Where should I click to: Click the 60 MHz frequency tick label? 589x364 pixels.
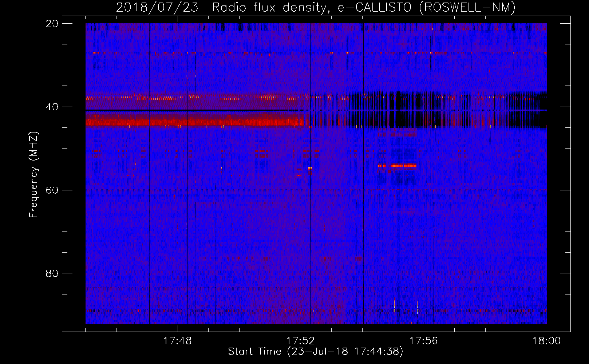point(52,190)
